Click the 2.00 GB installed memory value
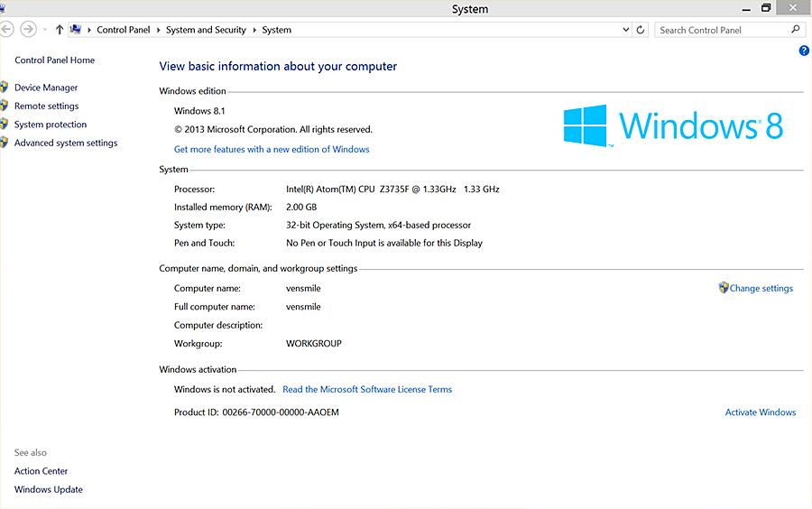 (300, 208)
